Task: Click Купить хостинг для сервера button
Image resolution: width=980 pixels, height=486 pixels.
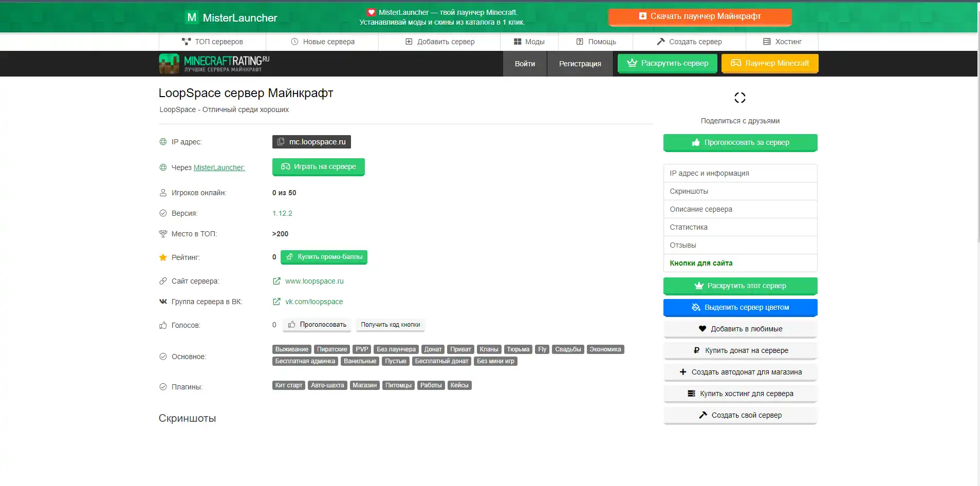Action: click(x=740, y=394)
